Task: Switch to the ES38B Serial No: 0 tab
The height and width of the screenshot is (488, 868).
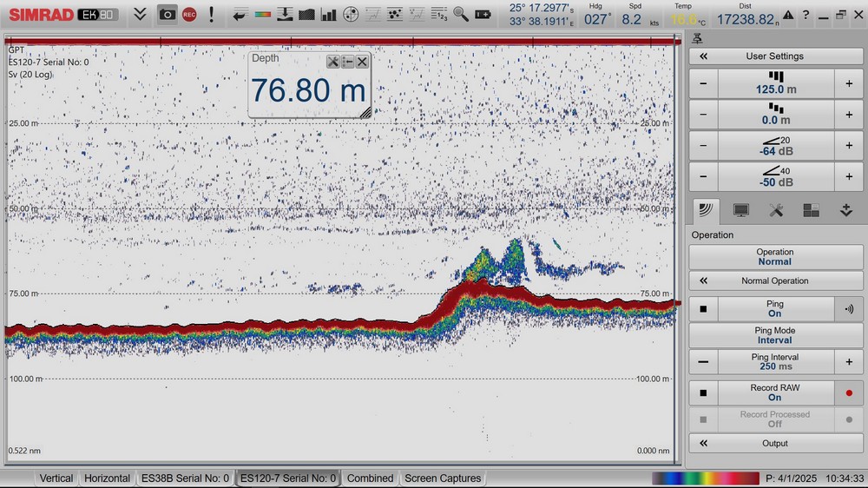Action: click(185, 478)
